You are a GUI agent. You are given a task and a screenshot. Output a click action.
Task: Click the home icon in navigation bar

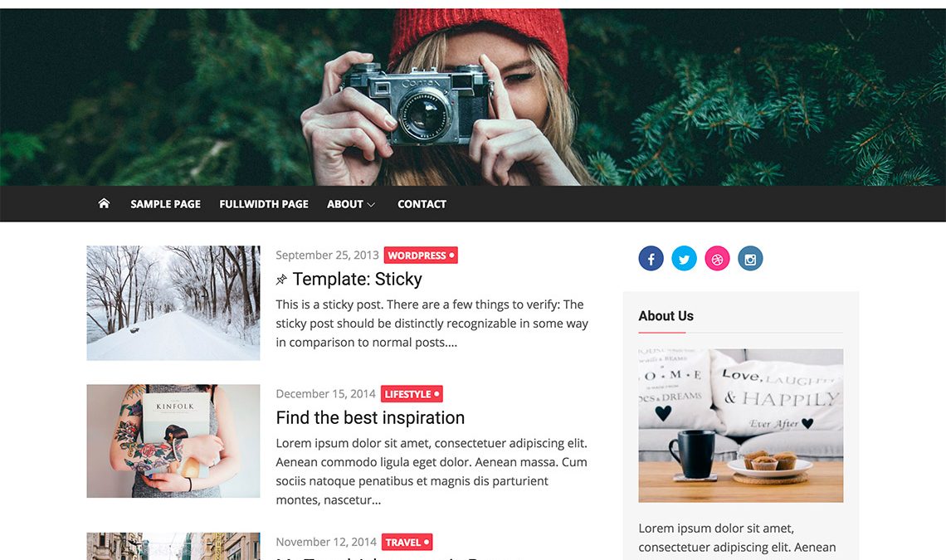pyautogui.click(x=104, y=203)
